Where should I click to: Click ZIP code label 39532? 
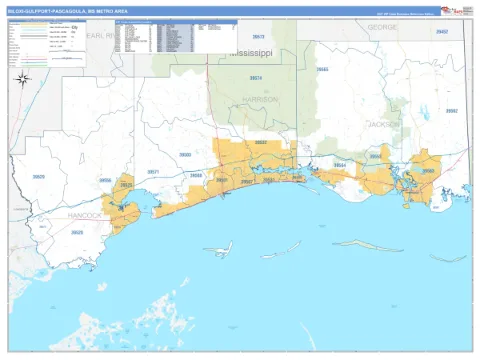point(261,142)
